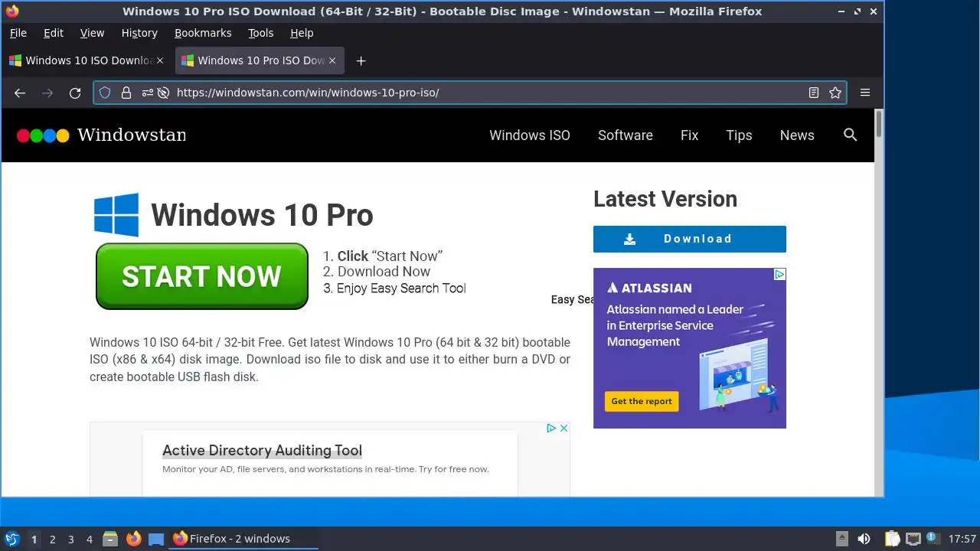Switch to virtual desktop 4

point(89,539)
